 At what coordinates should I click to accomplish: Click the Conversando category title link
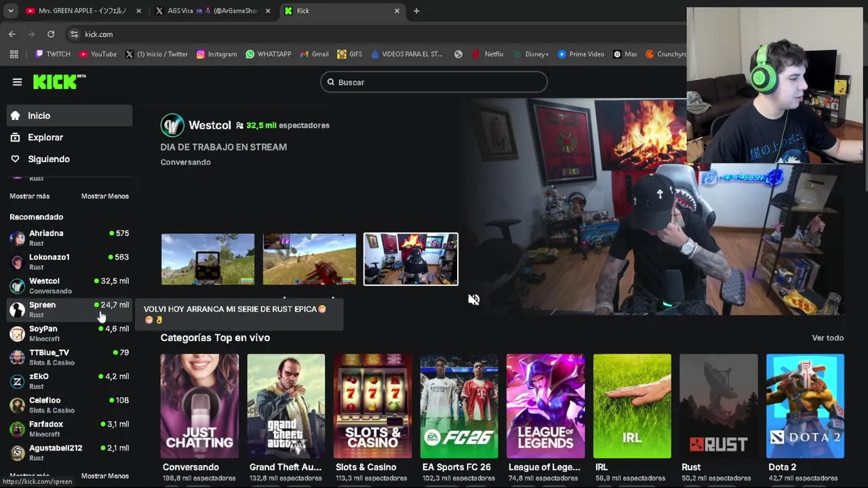tap(191, 467)
